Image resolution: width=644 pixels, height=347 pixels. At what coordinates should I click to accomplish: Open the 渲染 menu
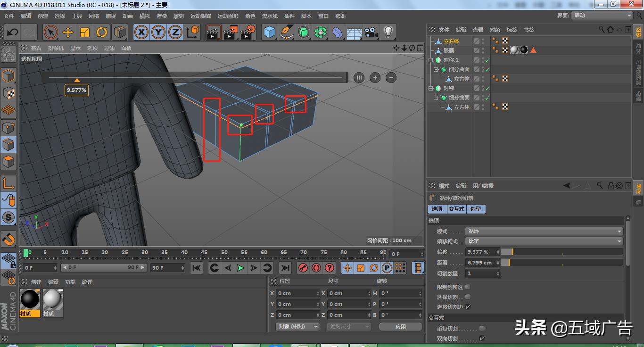click(x=161, y=16)
